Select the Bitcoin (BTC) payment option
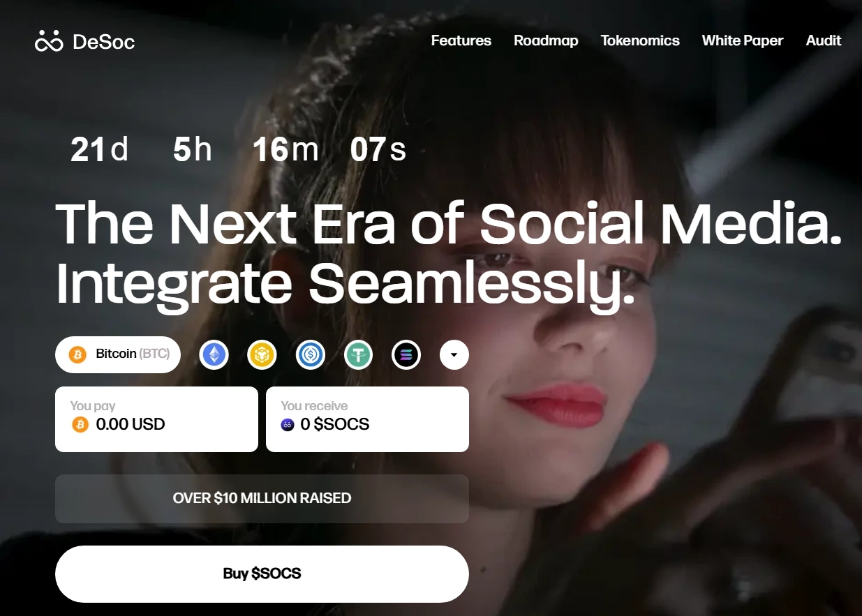The height and width of the screenshot is (616, 862). (x=118, y=354)
